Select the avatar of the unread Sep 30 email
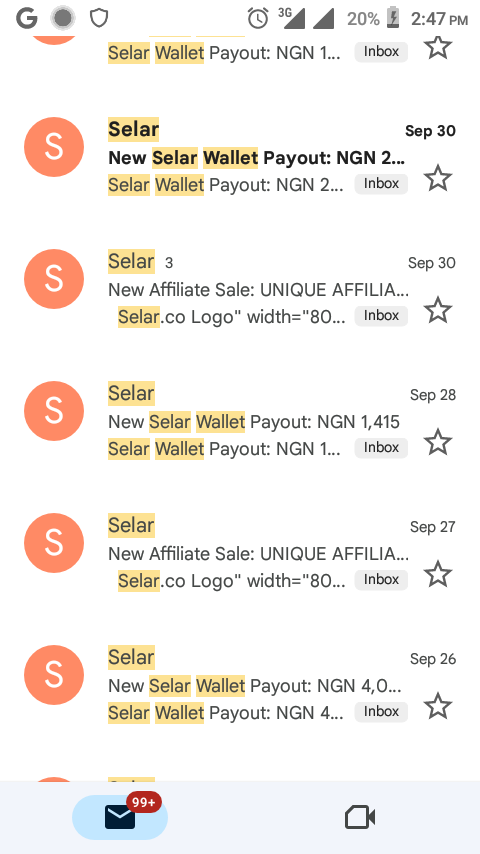480x854 pixels. pos(54,147)
